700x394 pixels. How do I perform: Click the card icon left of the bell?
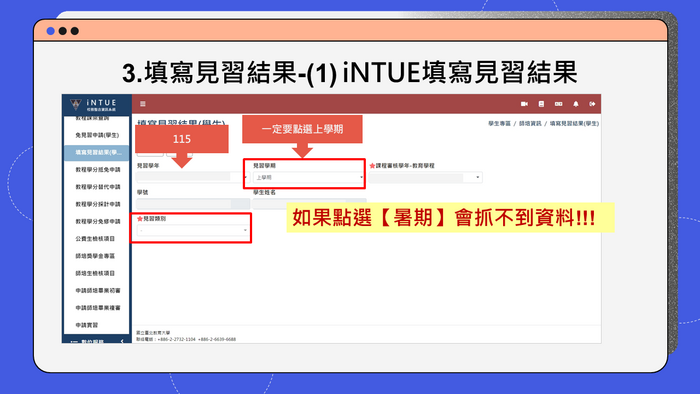(x=558, y=104)
